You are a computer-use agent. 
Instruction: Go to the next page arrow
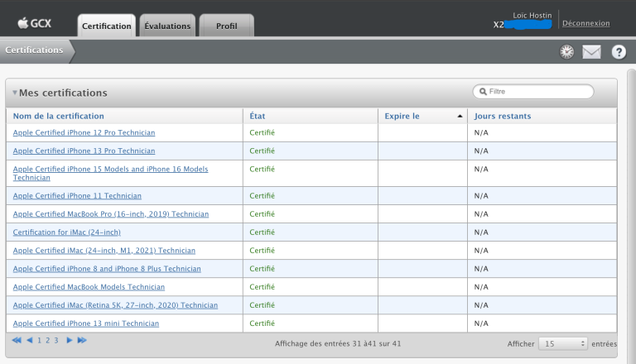(x=70, y=340)
